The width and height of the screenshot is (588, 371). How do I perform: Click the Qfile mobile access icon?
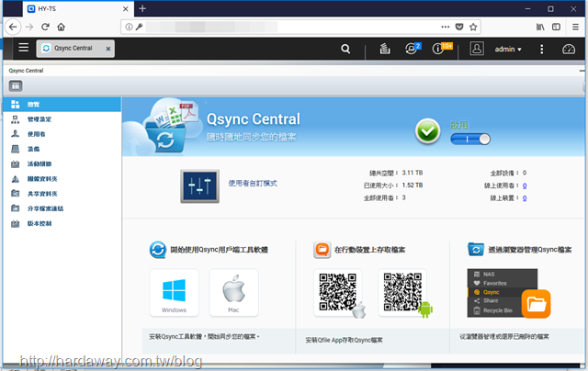322,250
